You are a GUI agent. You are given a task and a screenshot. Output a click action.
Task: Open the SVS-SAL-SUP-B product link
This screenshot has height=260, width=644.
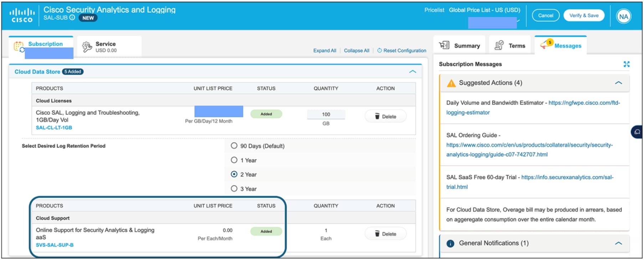coord(55,245)
